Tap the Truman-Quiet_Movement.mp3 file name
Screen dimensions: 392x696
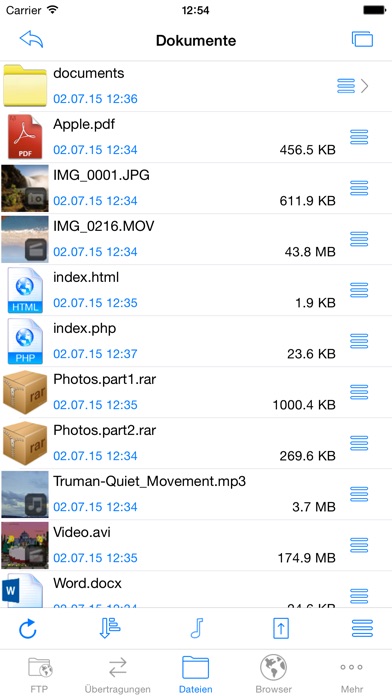click(150, 482)
